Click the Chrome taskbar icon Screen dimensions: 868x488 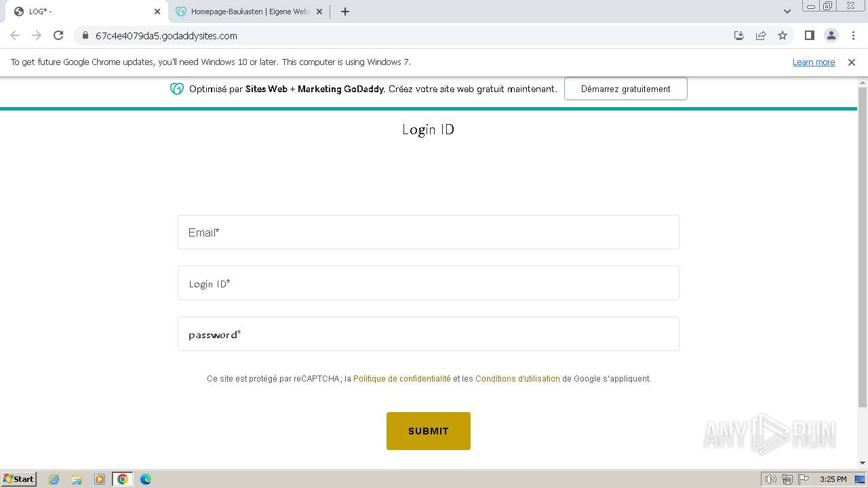coord(123,479)
